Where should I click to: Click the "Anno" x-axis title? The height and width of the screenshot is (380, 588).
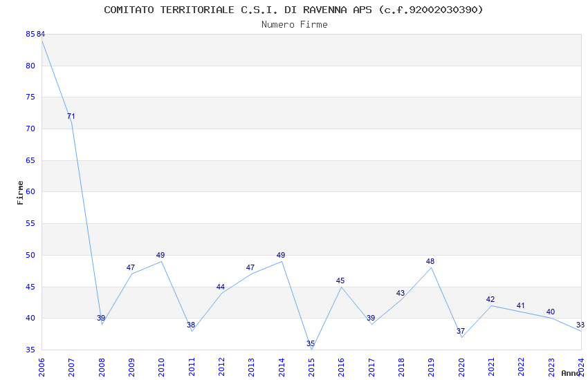[x=570, y=374]
